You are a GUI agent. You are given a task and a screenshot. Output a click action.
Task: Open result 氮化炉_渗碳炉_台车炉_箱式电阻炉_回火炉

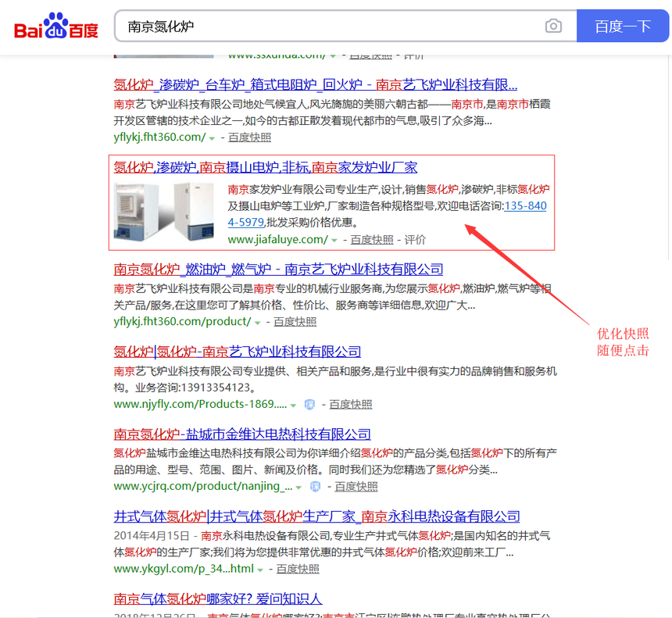(316, 85)
